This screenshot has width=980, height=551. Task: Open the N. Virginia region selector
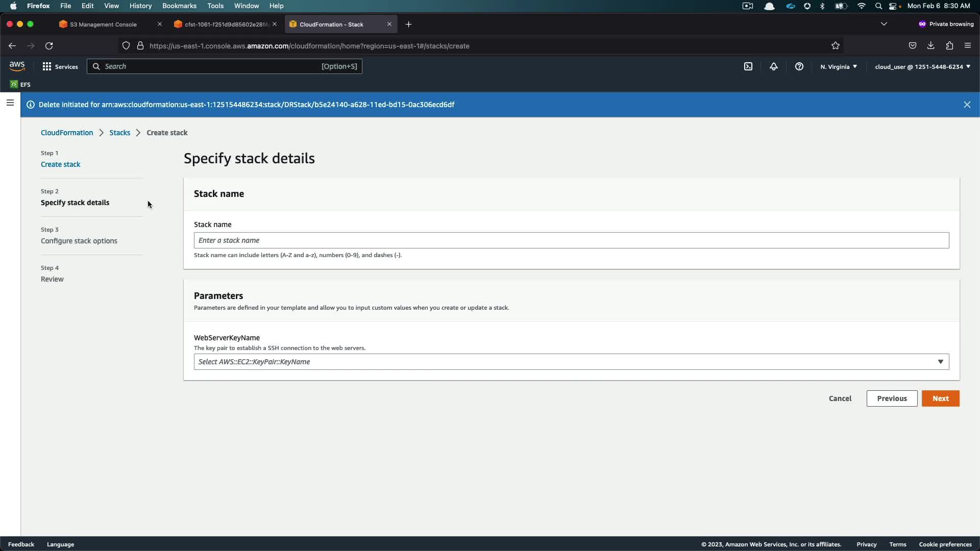838,66
